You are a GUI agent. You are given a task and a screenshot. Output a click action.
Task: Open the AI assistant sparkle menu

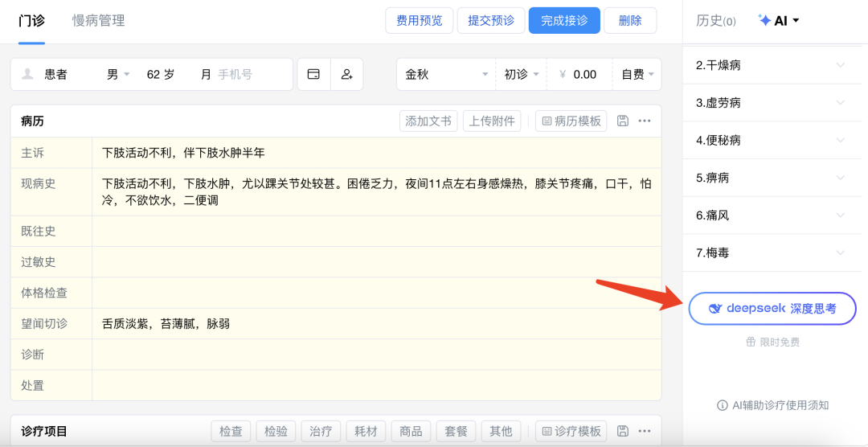point(779,21)
